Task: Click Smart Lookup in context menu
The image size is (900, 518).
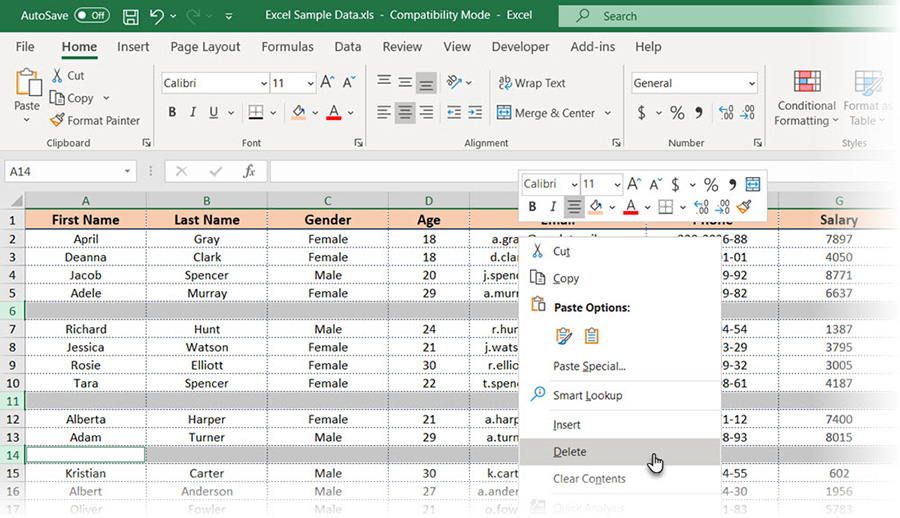Action: click(587, 396)
